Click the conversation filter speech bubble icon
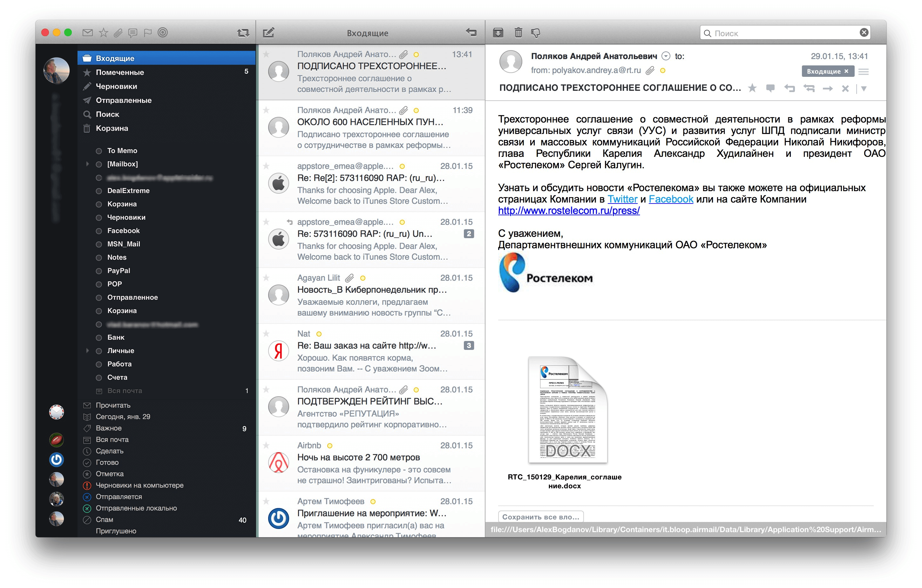The image size is (922, 588). [132, 33]
